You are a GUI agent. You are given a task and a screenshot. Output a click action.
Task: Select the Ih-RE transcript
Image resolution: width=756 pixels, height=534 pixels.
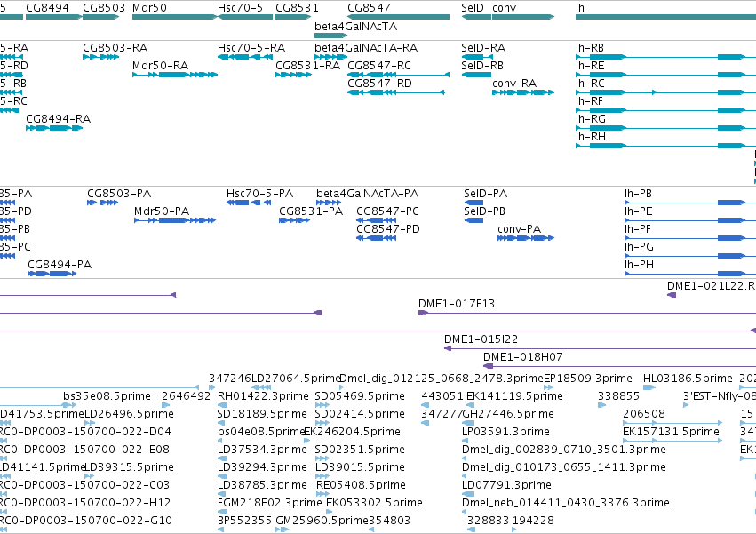tap(666, 75)
